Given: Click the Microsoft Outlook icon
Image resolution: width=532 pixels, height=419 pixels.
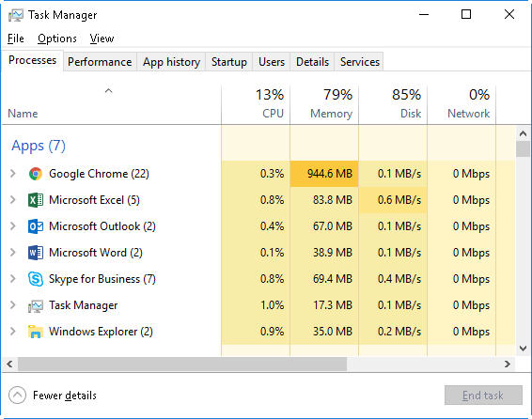Looking at the screenshot, I should (x=36, y=226).
